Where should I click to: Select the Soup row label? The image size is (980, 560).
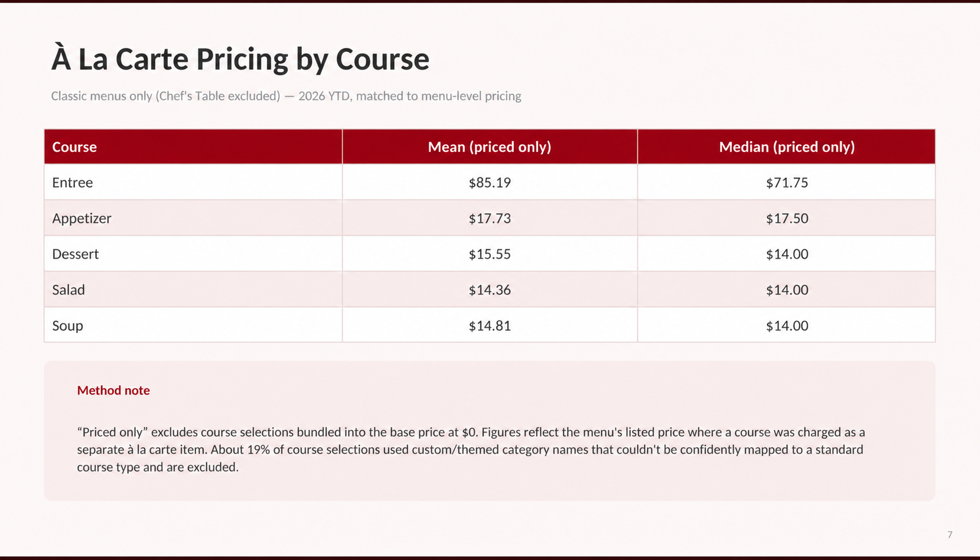67,326
